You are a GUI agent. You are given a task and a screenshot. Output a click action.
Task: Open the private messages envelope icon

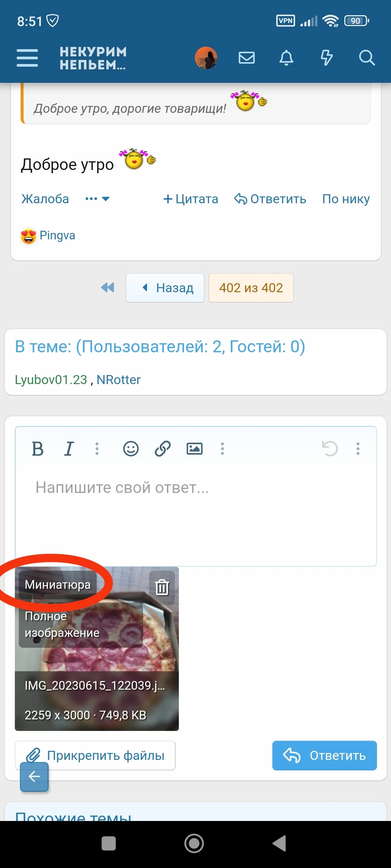click(247, 58)
